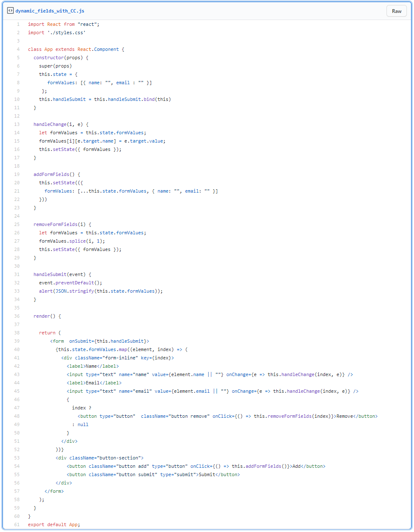Image resolution: width=414 pixels, height=532 pixels.
Task: Click line number 48 for Remove button code
Action: pyautogui.click(x=17, y=416)
